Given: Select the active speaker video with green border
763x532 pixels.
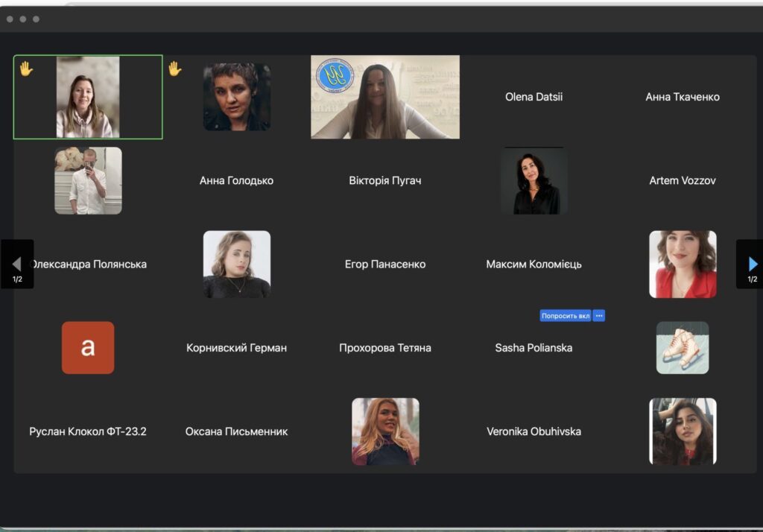Looking at the screenshot, I should pyautogui.click(x=88, y=97).
